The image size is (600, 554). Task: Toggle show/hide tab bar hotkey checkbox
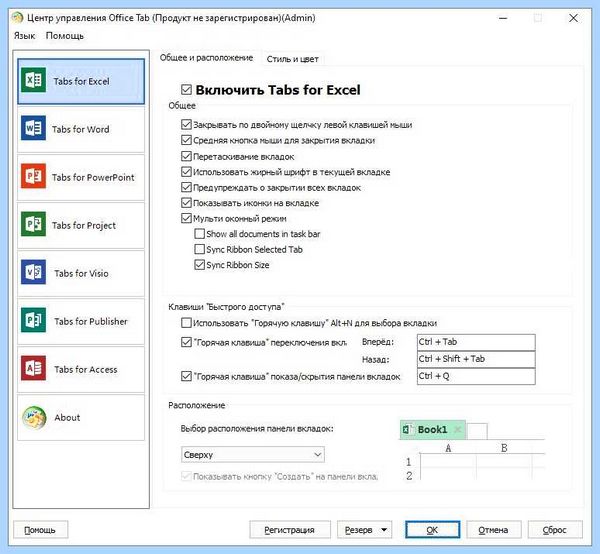tap(186, 376)
